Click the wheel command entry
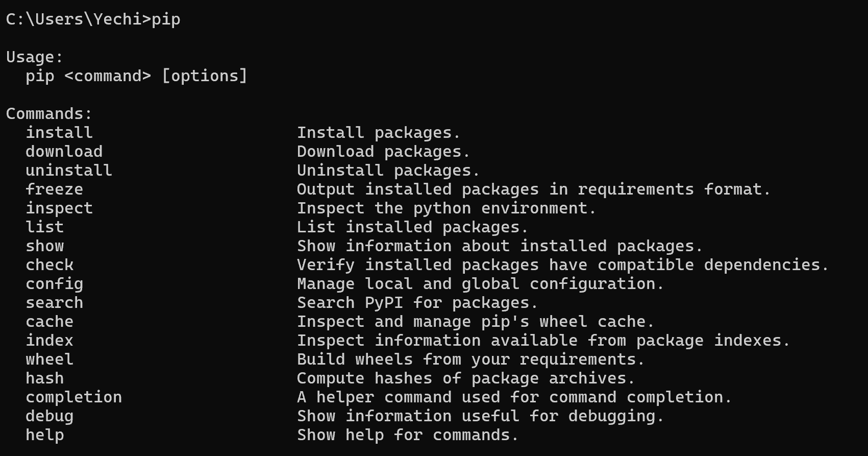The image size is (868, 456). click(49, 359)
